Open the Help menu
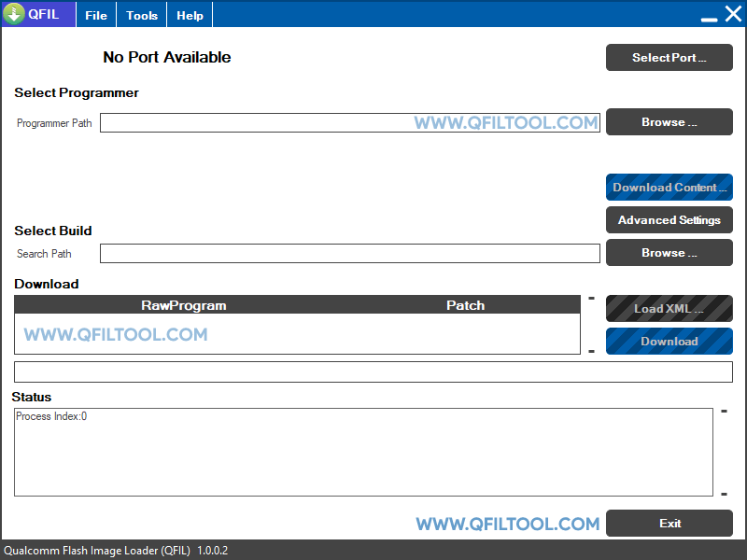The image size is (747, 560). pos(190,14)
